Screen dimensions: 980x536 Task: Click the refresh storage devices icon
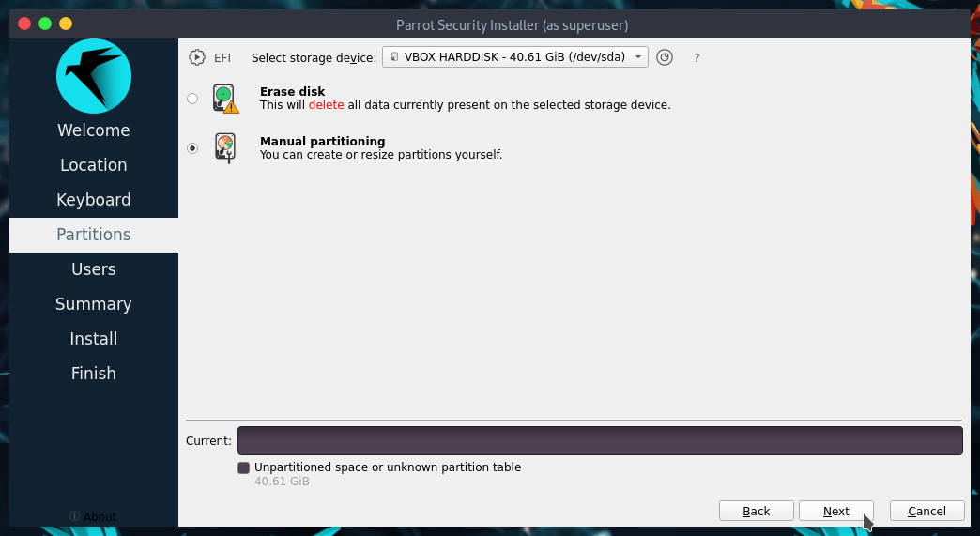coord(665,57)
